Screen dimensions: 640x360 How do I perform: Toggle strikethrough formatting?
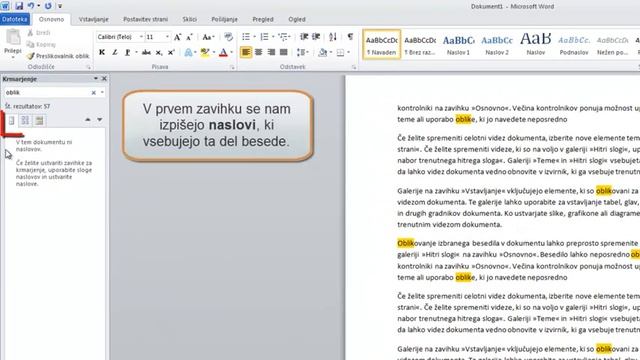click(x=146, y=52)
